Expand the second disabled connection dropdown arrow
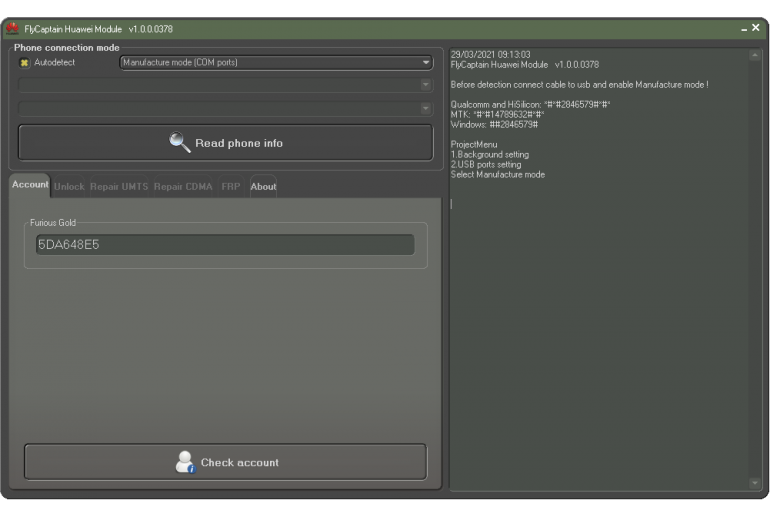 click(x=426, y=85)
